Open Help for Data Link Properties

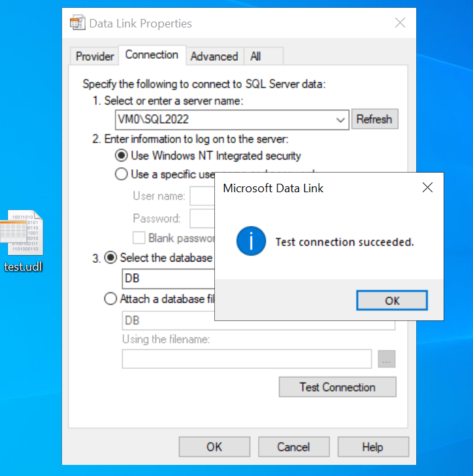pos(373,447)
